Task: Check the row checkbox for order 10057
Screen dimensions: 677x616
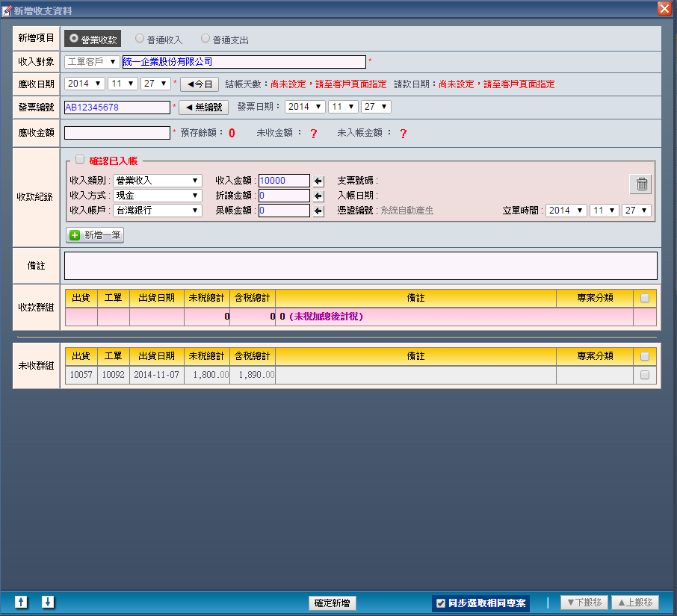Action: (645, 375)
